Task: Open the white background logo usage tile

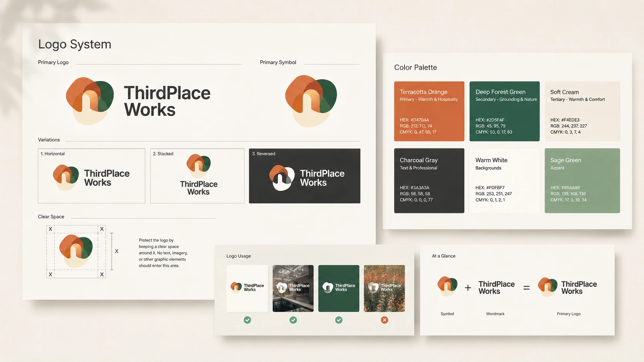Action: pos(247,288)
